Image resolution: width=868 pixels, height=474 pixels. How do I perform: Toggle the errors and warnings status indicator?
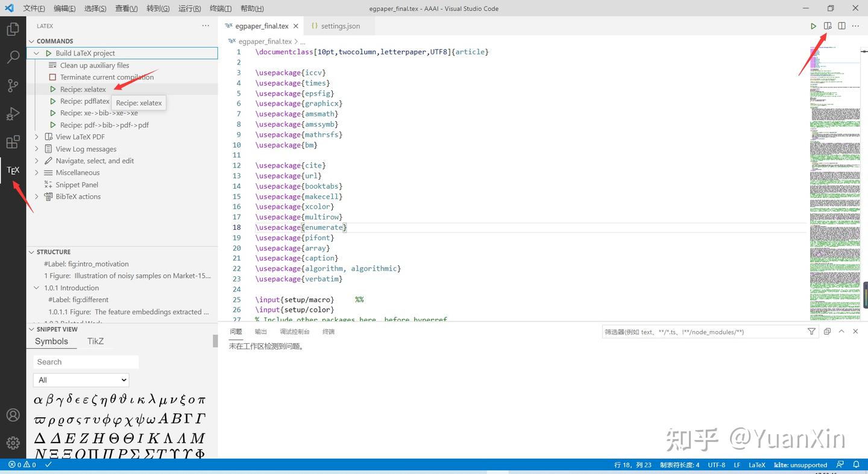(22, 465)
